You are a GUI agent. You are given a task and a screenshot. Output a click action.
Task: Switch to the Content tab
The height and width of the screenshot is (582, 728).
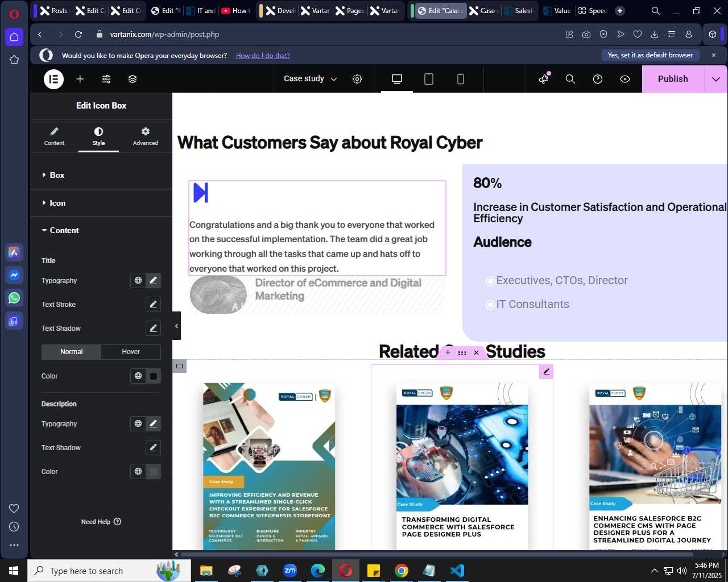coord(54,136)
